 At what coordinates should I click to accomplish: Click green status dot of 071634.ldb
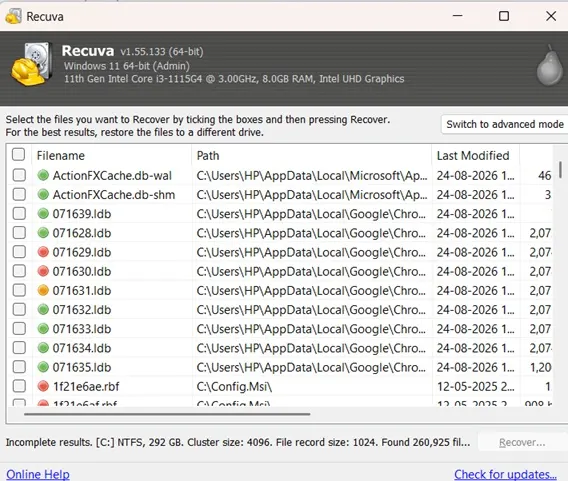(x=43, y=348)
